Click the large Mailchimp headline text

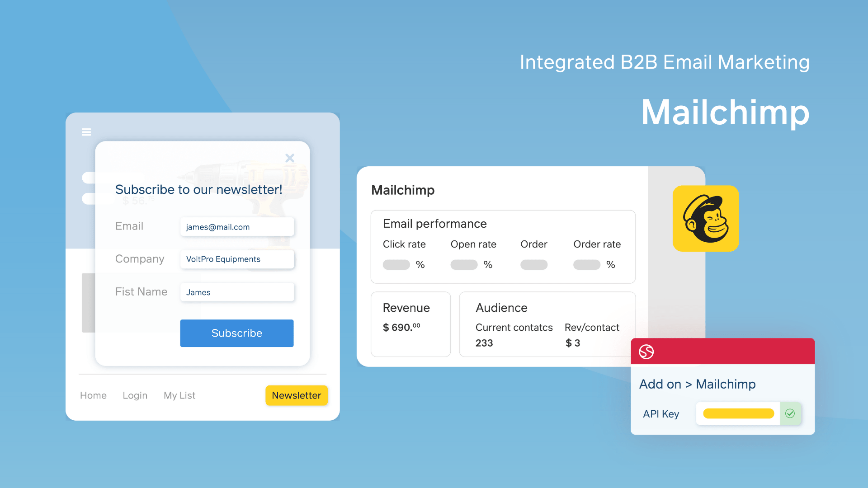[x=725, y=113]
